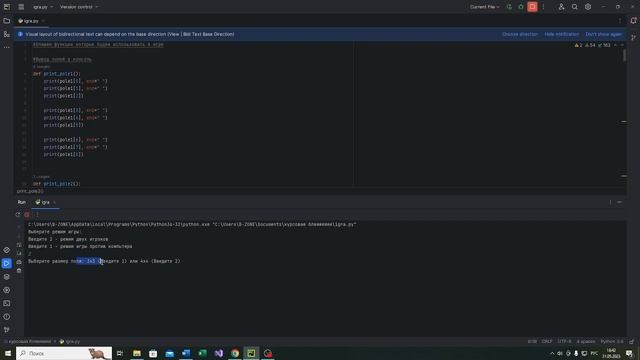
Task: Open inspections widget showing warning counts
Action: click(592, 45)
